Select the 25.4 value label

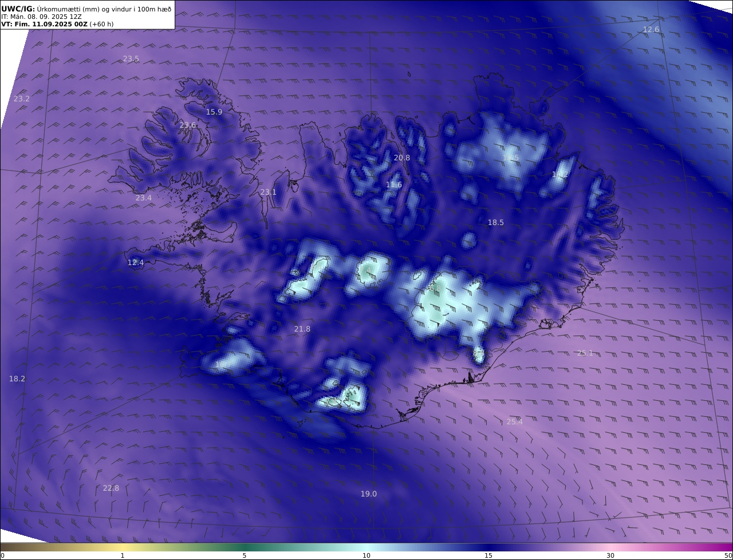tap(515, 421)
